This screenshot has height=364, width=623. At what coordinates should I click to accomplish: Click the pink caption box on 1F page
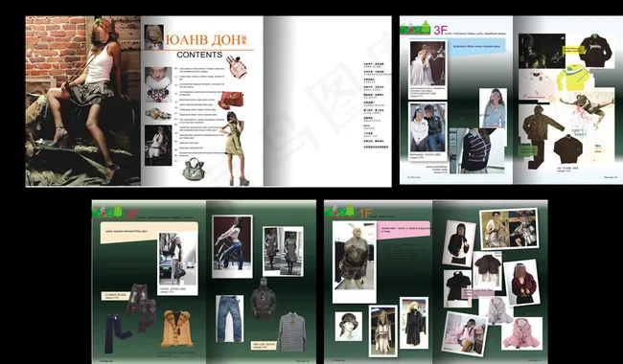pyautogui.click(x=404, y=230)
